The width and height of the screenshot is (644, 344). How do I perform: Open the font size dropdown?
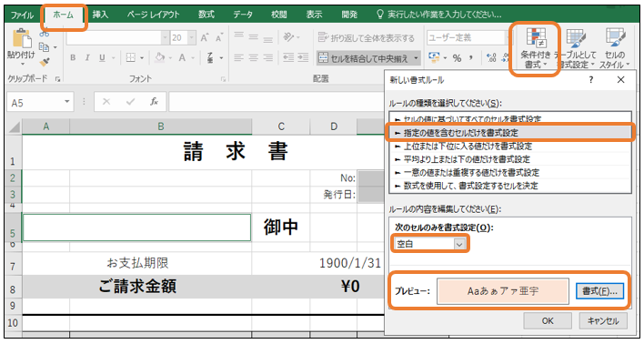192,38
